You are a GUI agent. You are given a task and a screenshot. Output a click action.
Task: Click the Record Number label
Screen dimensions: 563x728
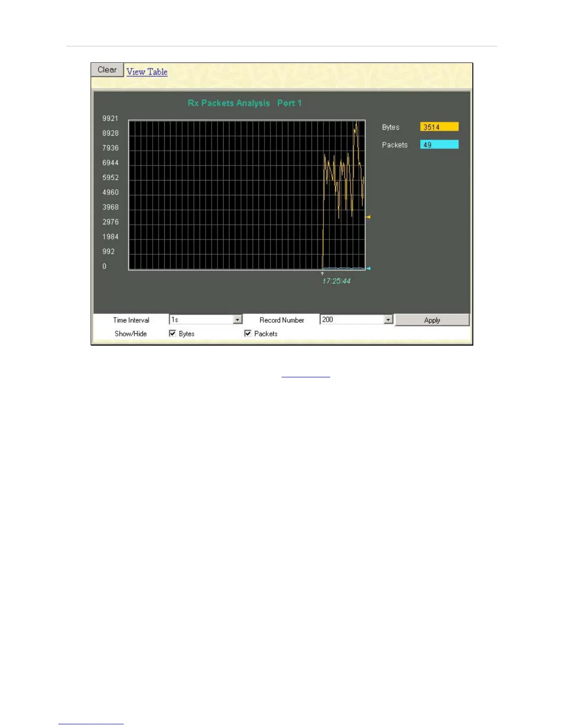[x=281, y=320]
